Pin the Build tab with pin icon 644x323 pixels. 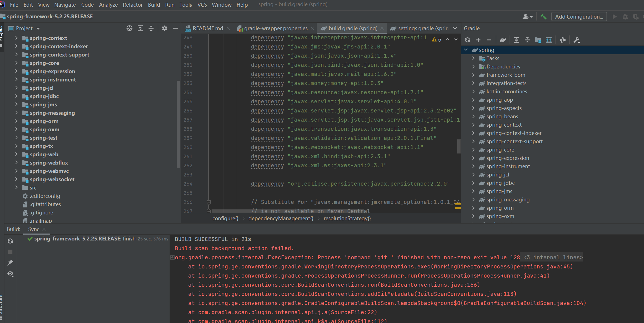click(10, 263)
